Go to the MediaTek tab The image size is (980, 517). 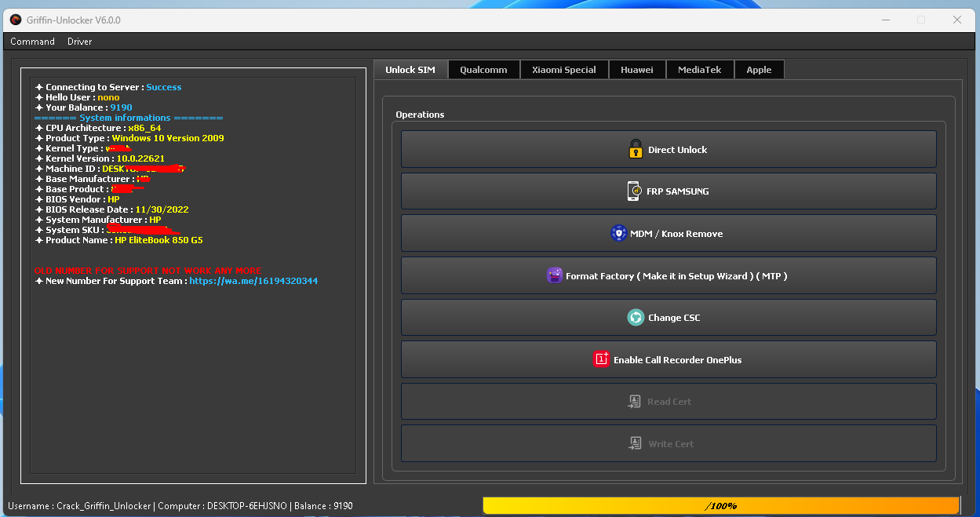[700, 70]
